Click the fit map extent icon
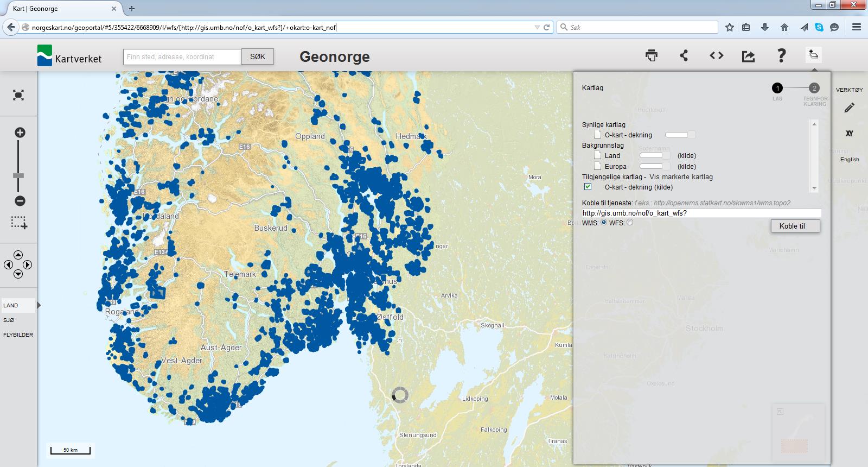Image resolution: width=868 pixels, height=467 pixels. coord(18,96)
